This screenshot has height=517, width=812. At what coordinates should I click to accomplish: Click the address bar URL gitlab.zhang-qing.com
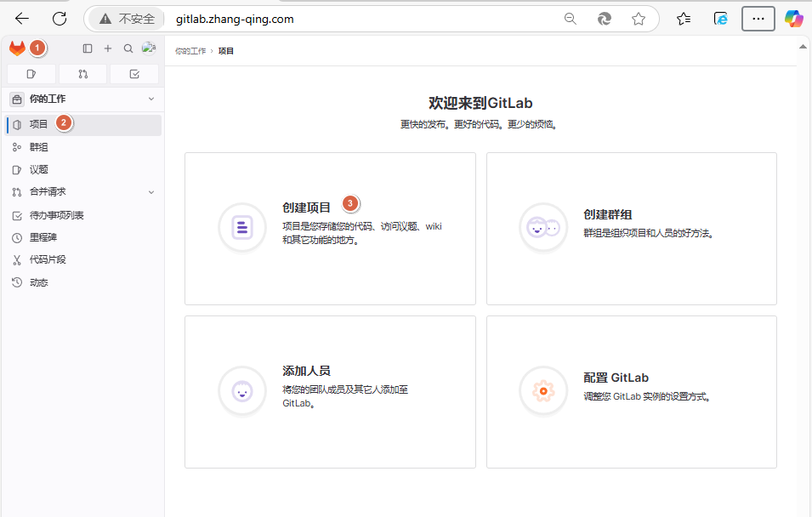click(235, 20)
